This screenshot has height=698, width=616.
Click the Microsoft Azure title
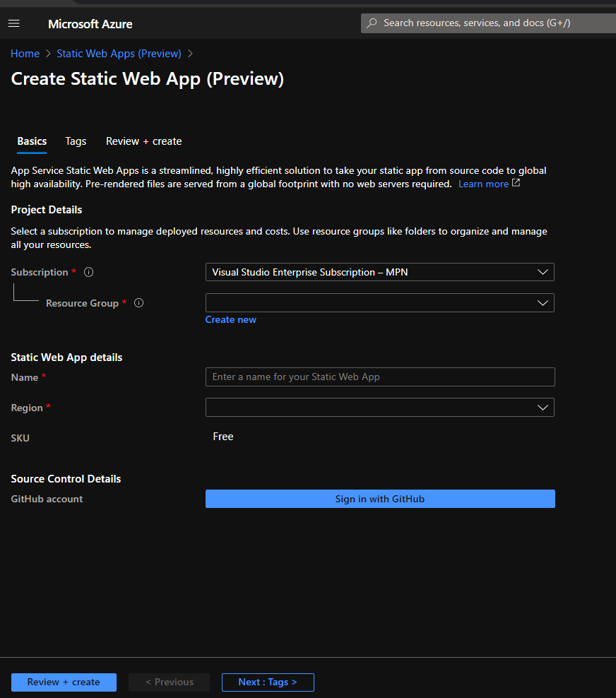90,24
